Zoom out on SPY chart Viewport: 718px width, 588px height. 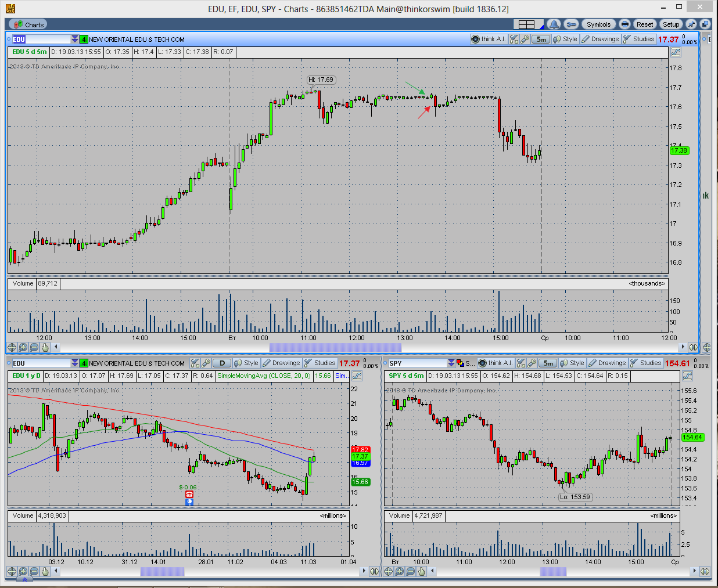410,571
